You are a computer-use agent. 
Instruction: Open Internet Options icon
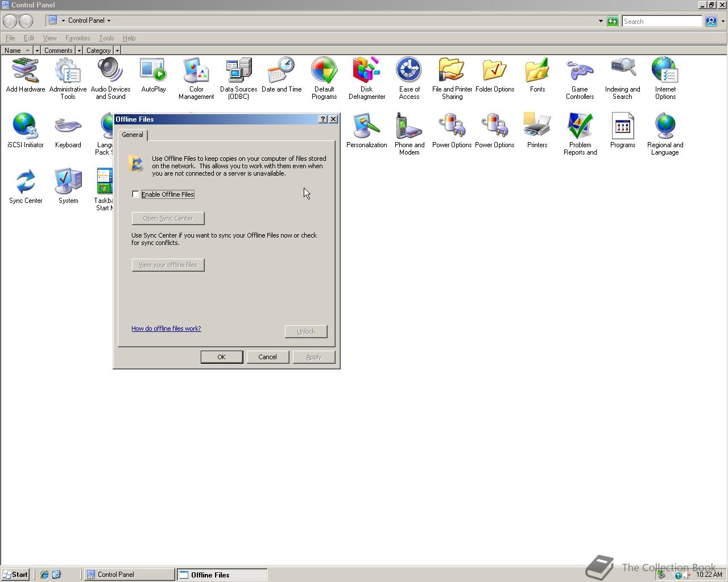point(665,78)
